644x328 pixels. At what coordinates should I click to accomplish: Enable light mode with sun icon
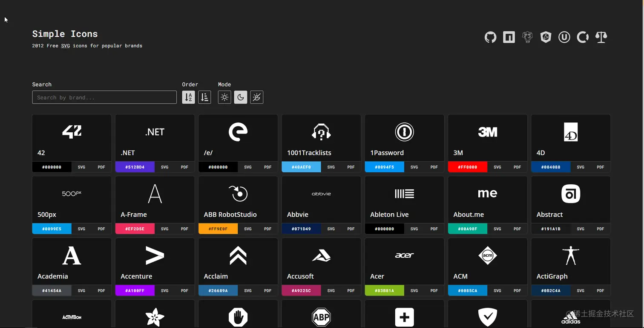click(x=224, y=97)
